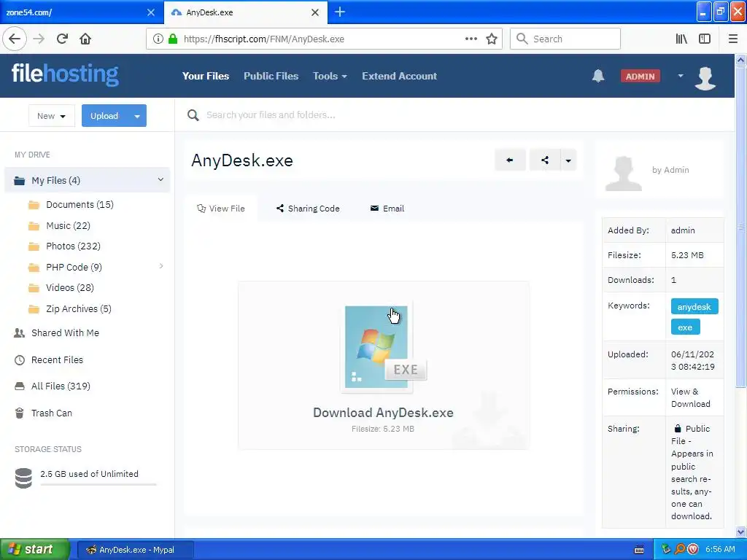
Task: Click the share icon button beside file title
Action: [545, 160]
